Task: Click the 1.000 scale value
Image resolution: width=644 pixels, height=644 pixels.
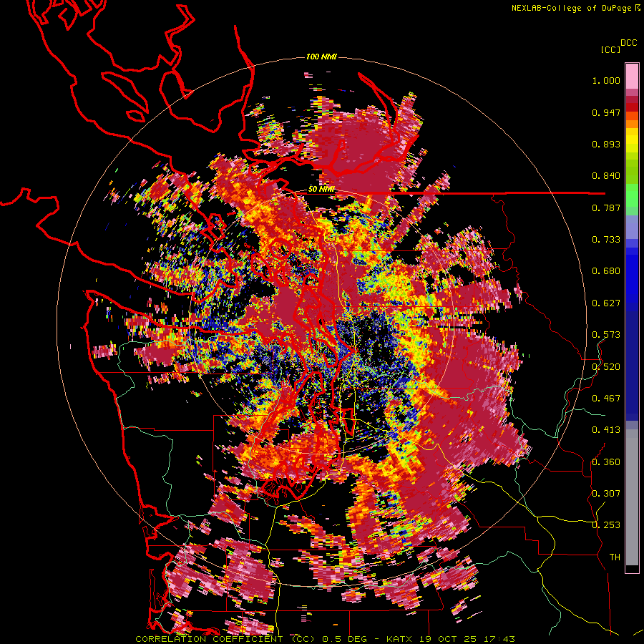Action: [x=606, y=80]
